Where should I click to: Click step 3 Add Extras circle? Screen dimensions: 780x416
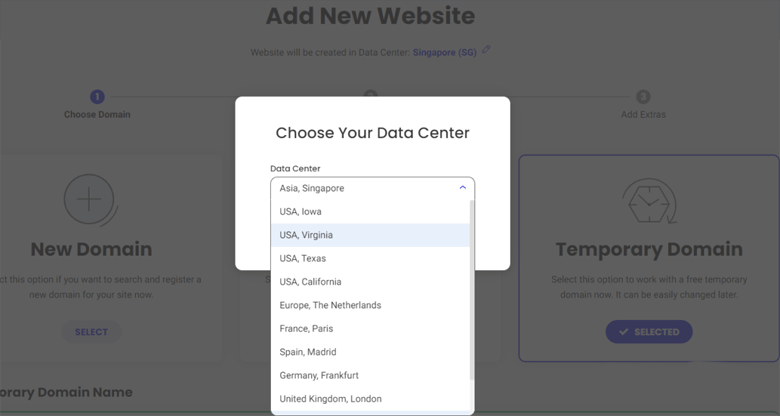point(643,97)
